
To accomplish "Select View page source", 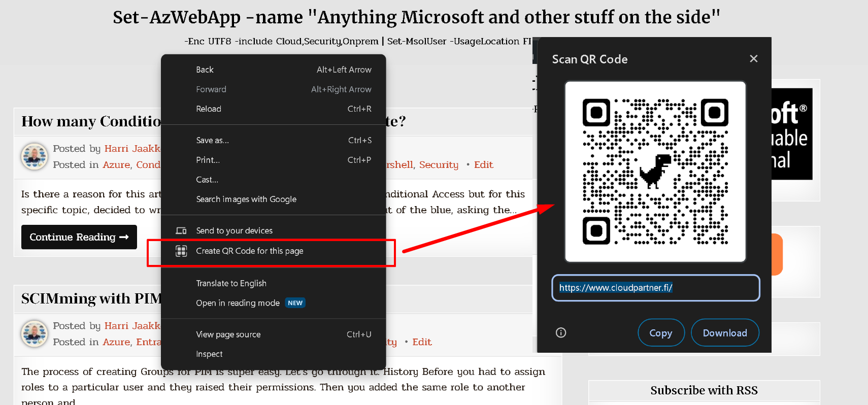I will click(x=228, y=334).
